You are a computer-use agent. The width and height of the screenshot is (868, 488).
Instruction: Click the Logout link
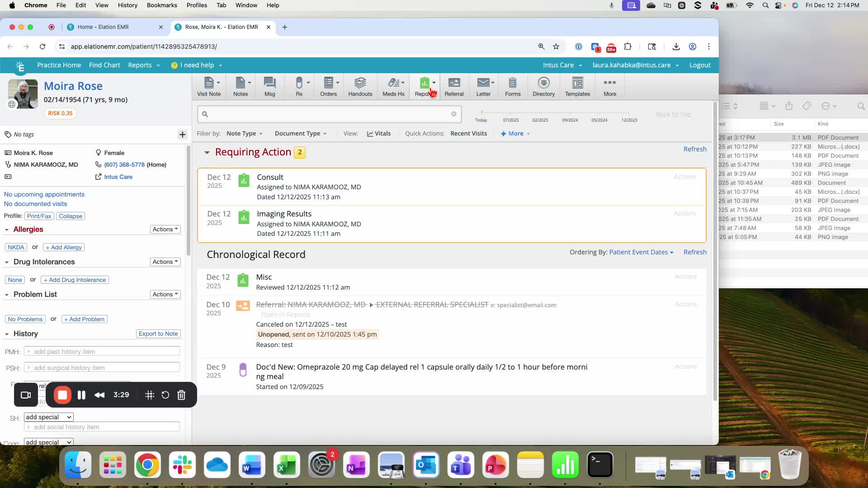700,66
